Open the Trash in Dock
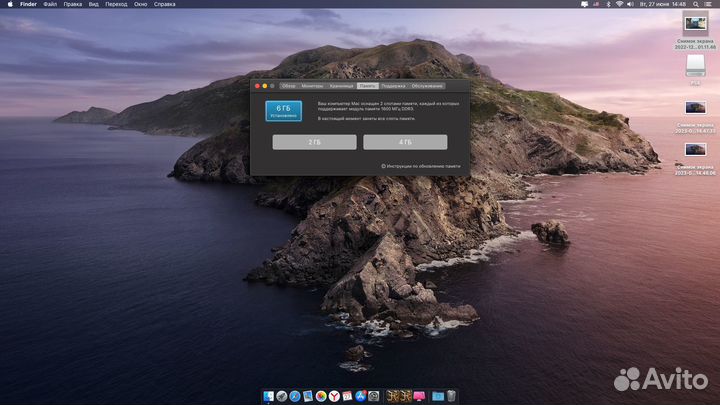This screenshot has width=720, height=405. pyautogui.click(x=451, y=396)
